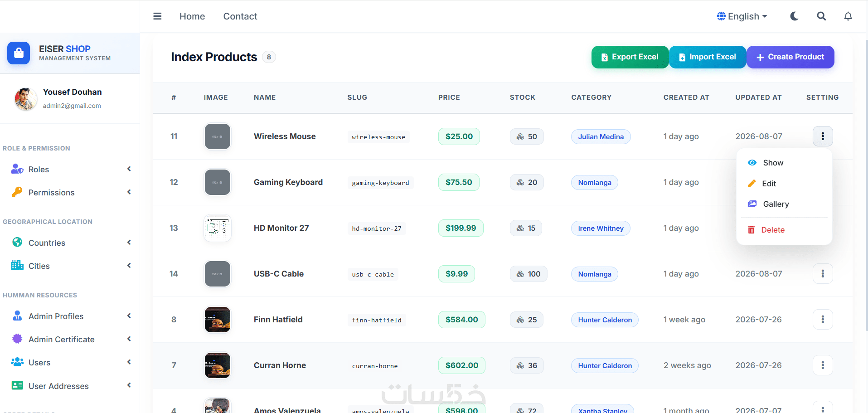Viewport: 868px width, 413px height.
Task: Expand the User Addresses chevron
Action: click(x=129, y=386)
